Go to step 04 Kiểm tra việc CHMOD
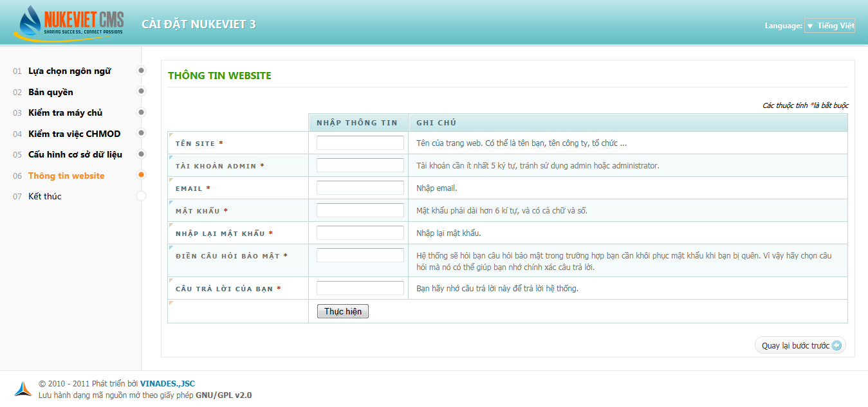868x407 pixels. (x=74, y=134)
